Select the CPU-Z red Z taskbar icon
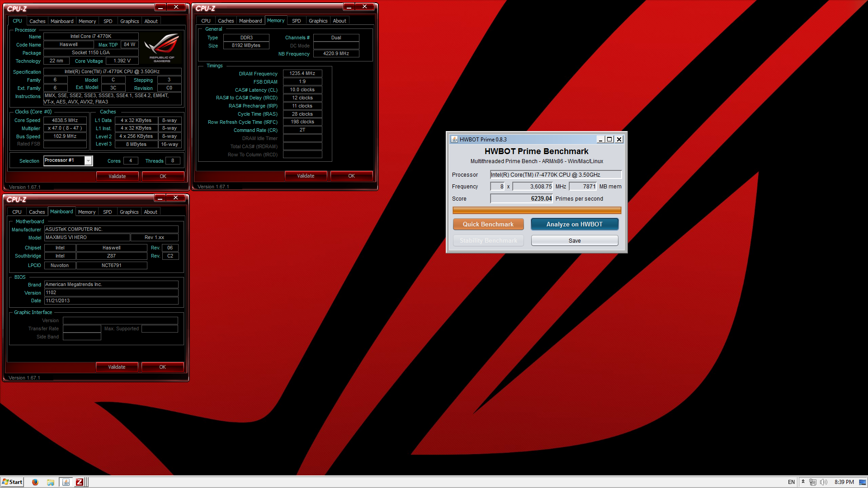 80,482
